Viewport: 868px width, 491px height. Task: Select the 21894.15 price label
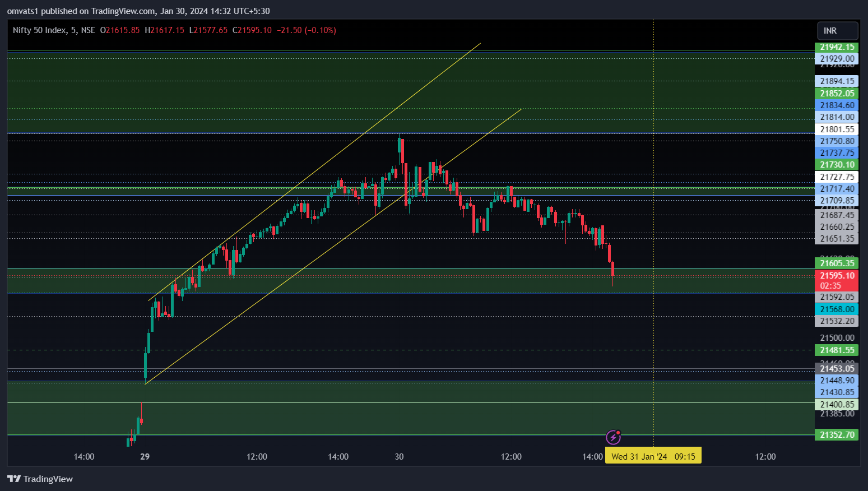tap(836, 81)
